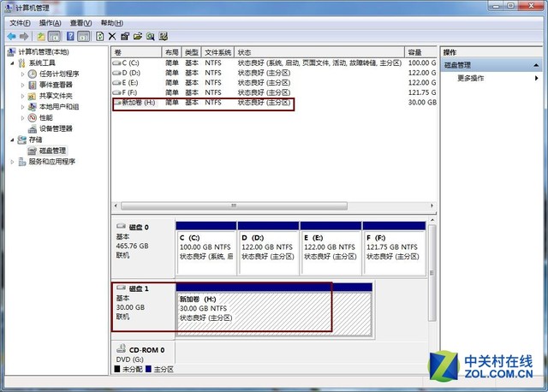Image resolution: width=548 pixels, height=392 pixels.
Task: Collapse the 系统工具 tree node
Action: click(13, 62)
